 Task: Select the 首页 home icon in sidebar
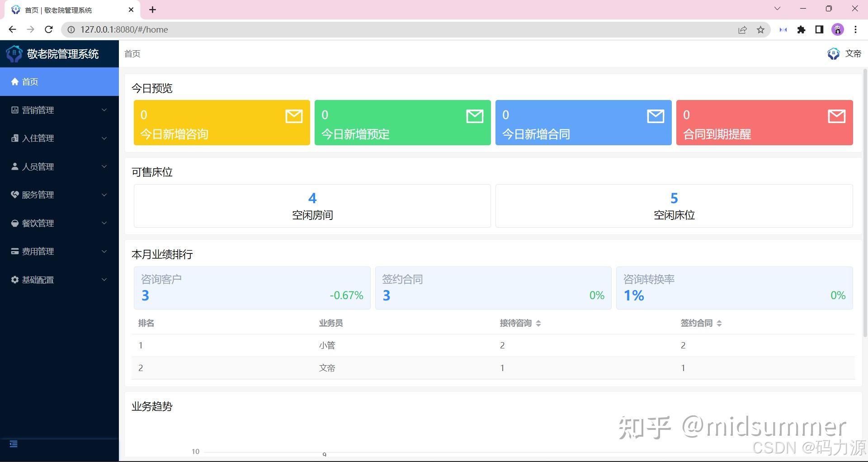click(x=14, y=81)
